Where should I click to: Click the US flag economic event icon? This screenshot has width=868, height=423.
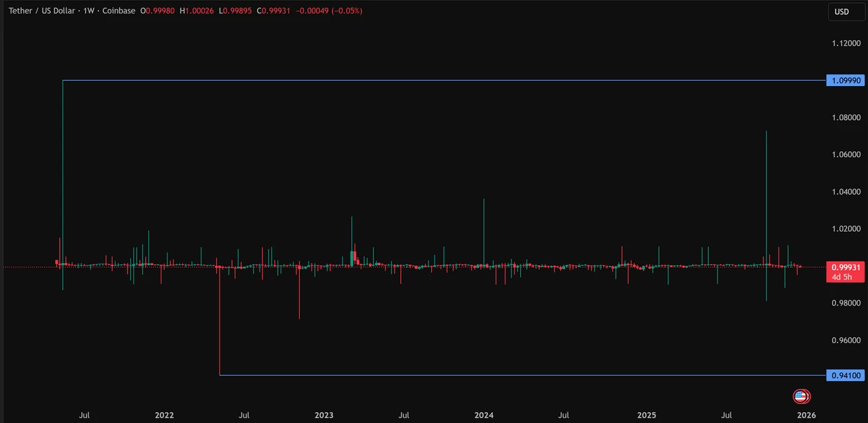(x=801, y=397)
